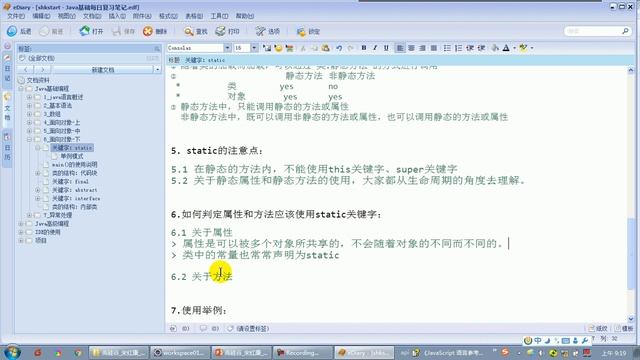The height and width of the screenshot is (360, 640).
Task: Click the highlight color marker icon
Action: 523,48
